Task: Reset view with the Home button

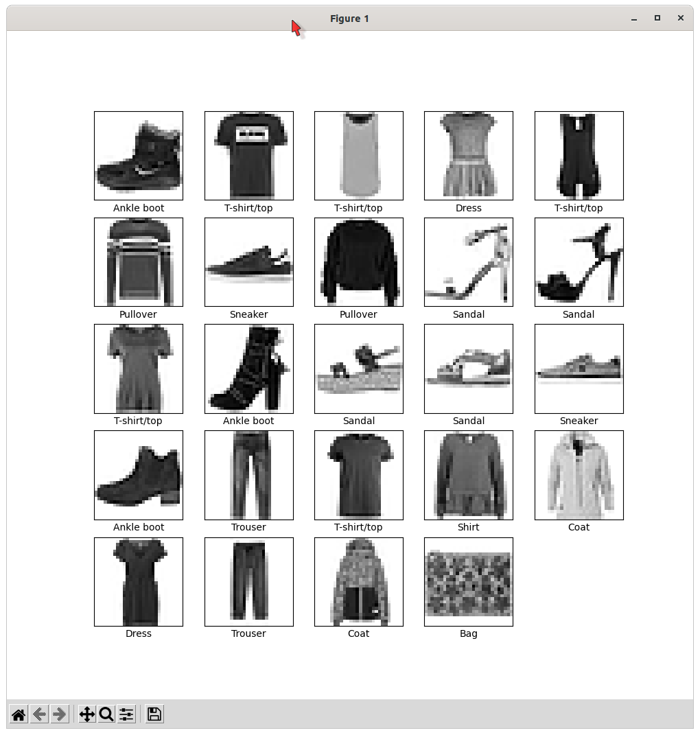Action: 17,714
